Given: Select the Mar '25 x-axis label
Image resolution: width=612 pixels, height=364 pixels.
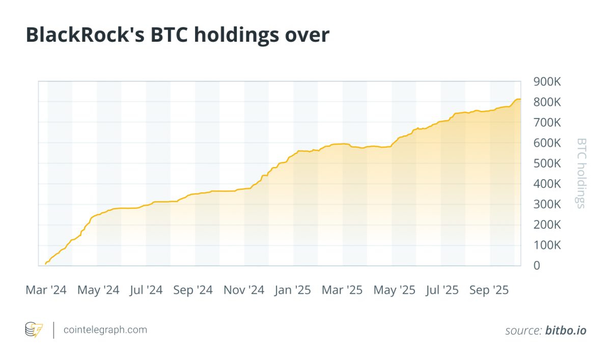Looking at the screenshot, I should pyautogui.click(x=342, y=290).
